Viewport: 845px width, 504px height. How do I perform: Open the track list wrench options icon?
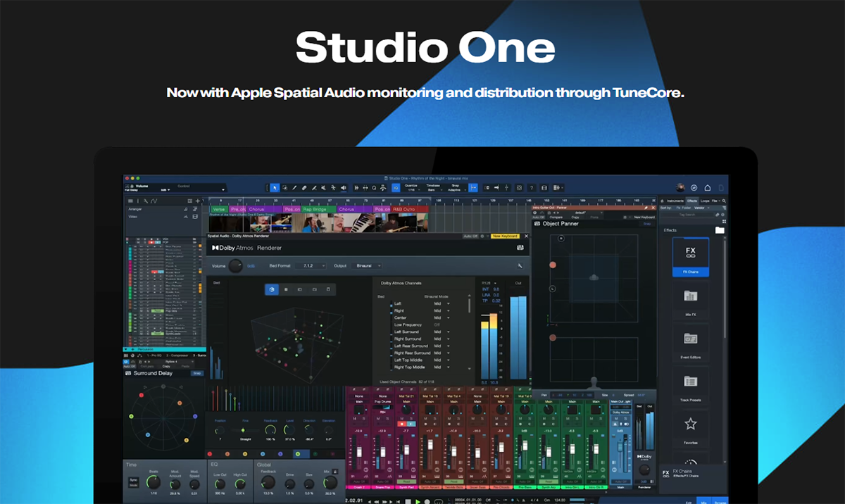pyautogui.click(x=146, y=201)
